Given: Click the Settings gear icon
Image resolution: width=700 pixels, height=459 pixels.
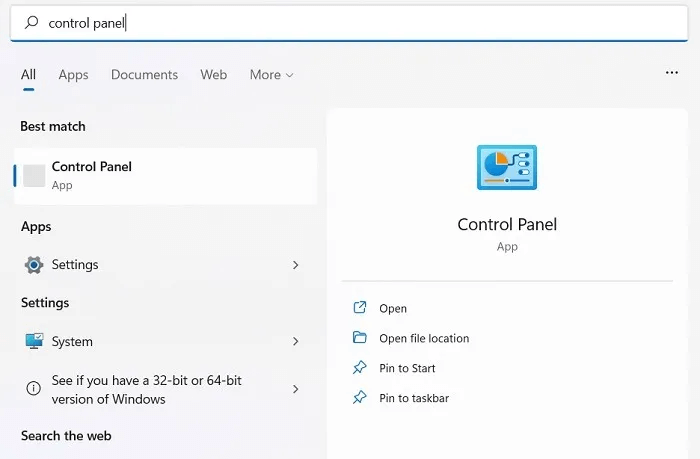Looking at the screenshot, I should [34, 265].
